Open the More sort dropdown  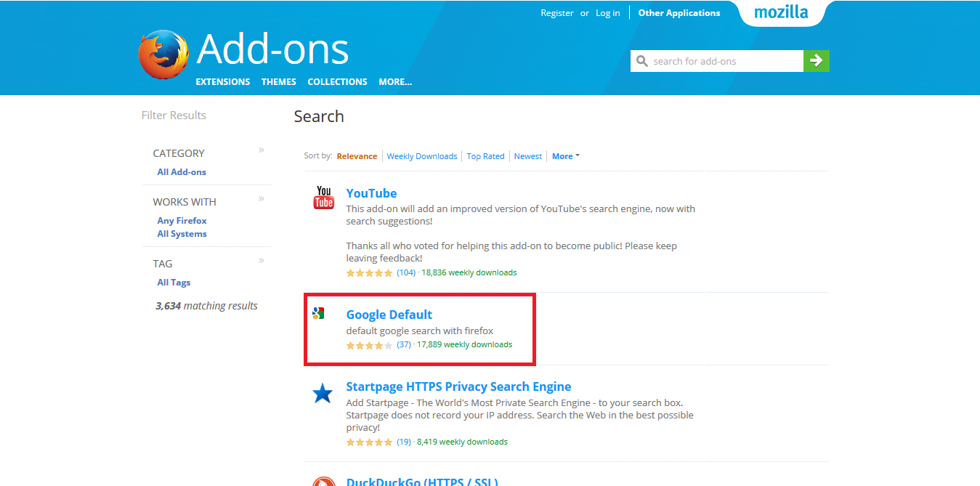click(x=566, y=156)
